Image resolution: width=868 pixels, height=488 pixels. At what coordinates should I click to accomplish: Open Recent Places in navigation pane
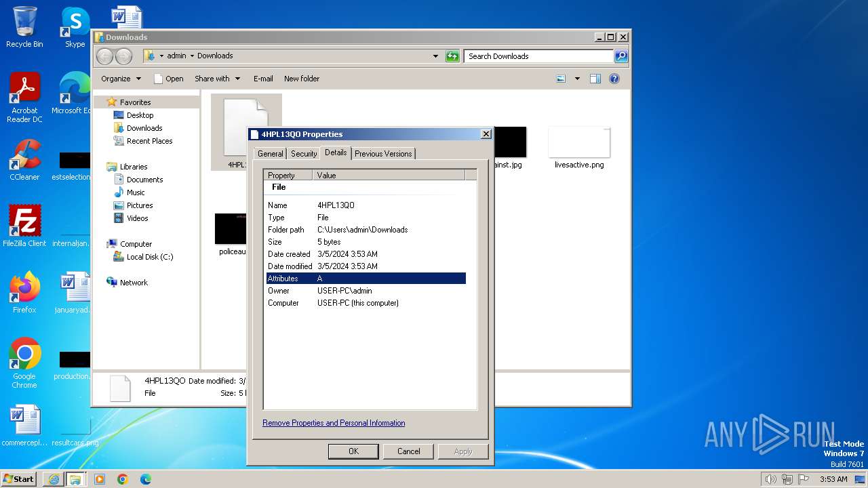coord(149,141)
